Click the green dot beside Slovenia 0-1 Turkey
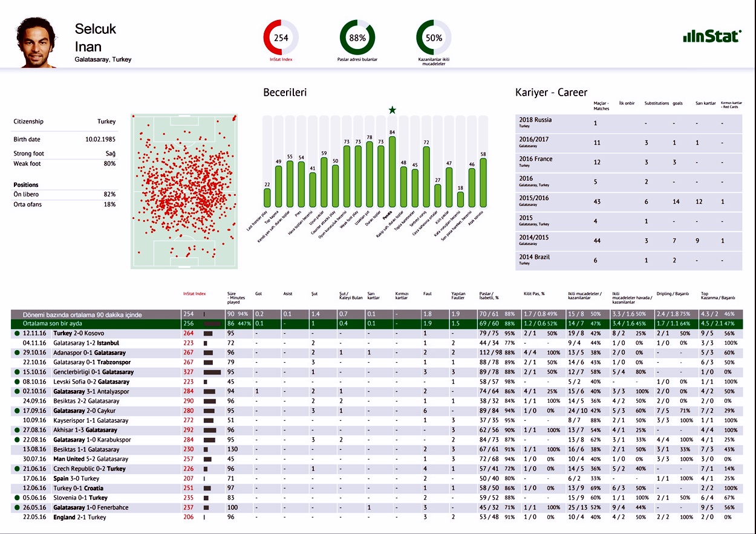This screenshot has height=534, width=756. click(x=18, y=498)
